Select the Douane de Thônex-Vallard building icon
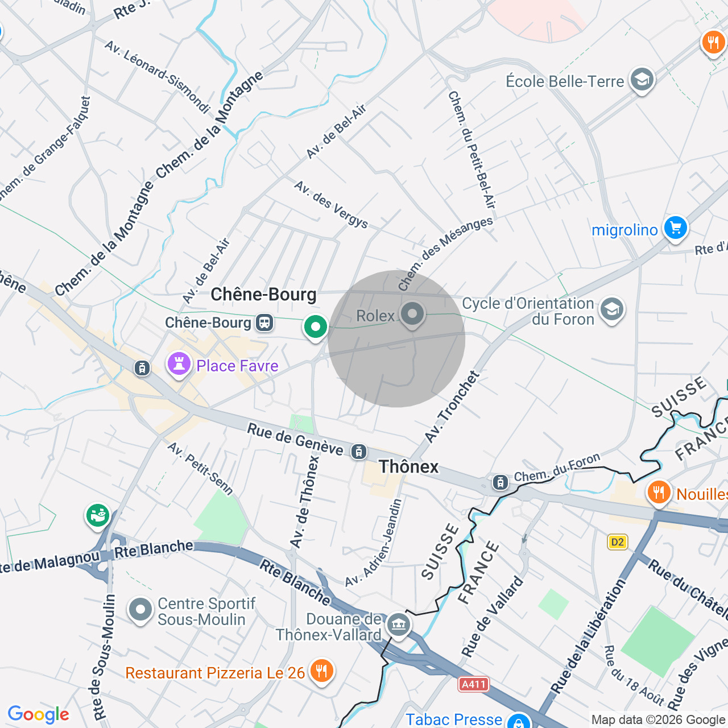Viewport: 728px width, 728px height. 398,626
